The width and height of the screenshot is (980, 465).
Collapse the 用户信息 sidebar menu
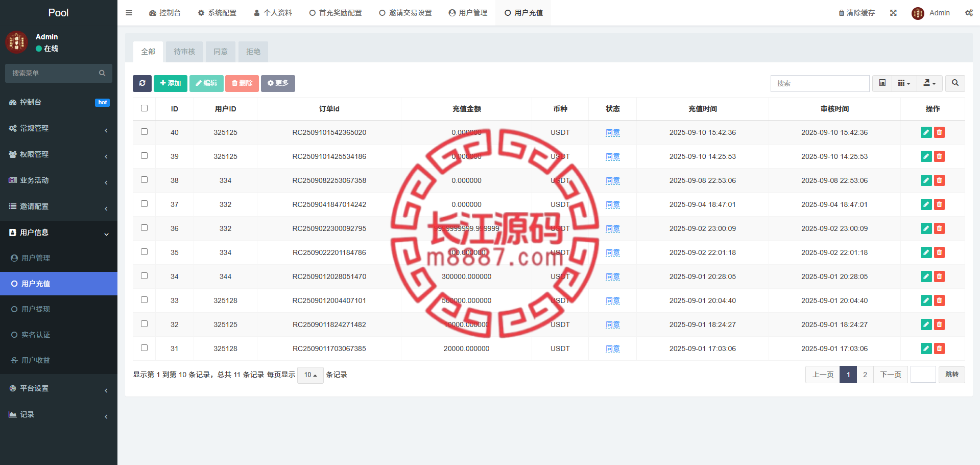(x=59, y=233)
